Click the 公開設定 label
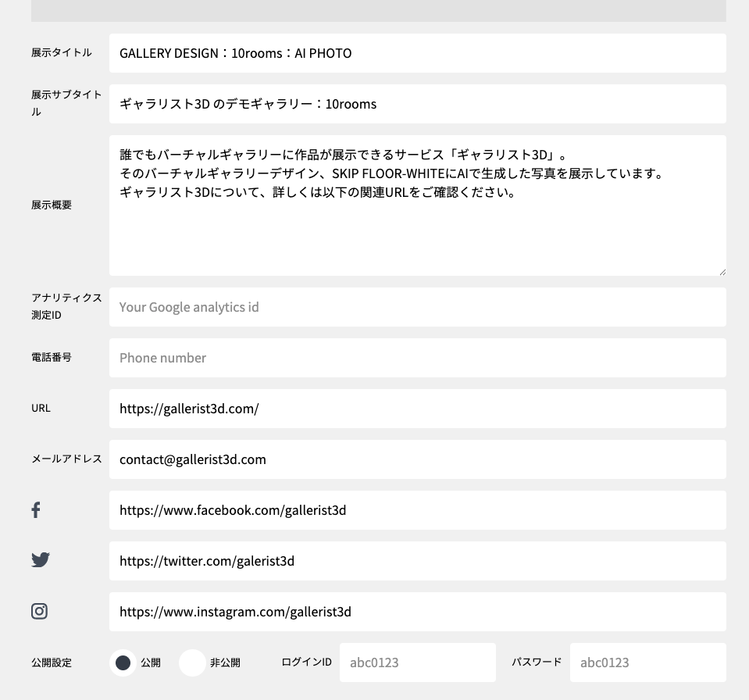Image resolution: width=749 pixels, height=700 pixels. pos(52,662)
